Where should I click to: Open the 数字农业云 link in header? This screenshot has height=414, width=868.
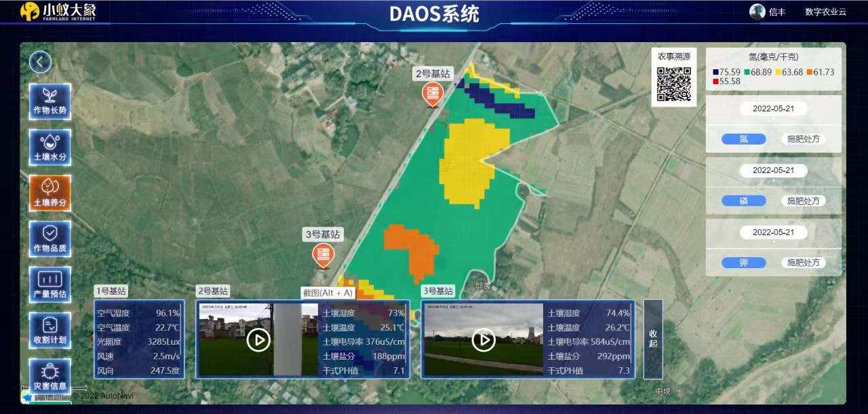click(825, 12)
